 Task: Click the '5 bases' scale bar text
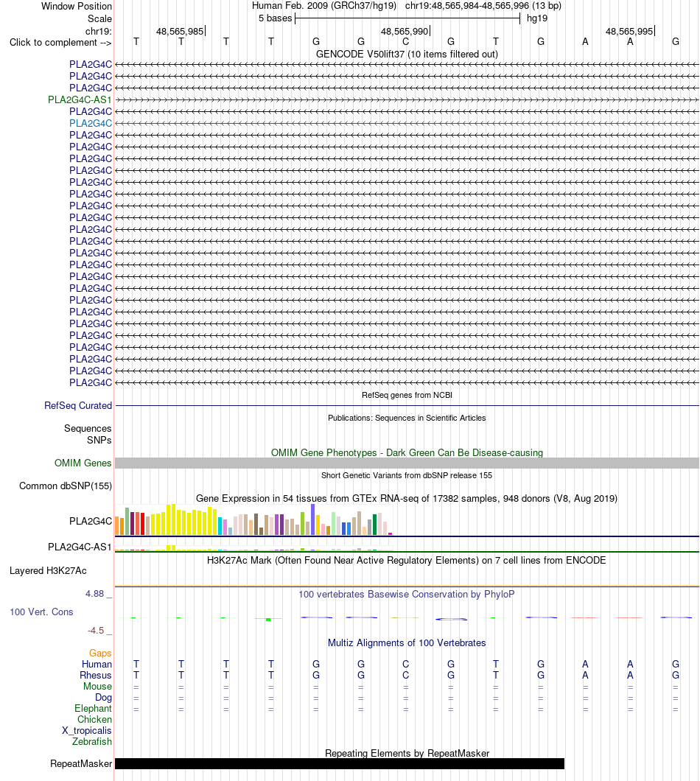[x=275, y=18]
